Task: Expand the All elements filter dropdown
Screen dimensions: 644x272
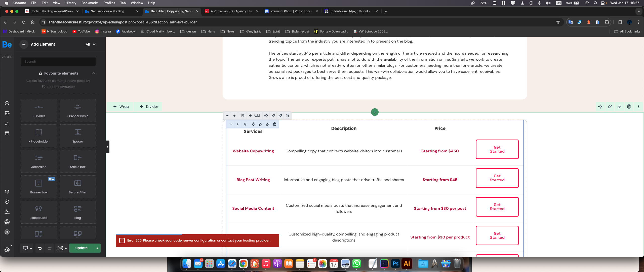Action: (90, 44)
